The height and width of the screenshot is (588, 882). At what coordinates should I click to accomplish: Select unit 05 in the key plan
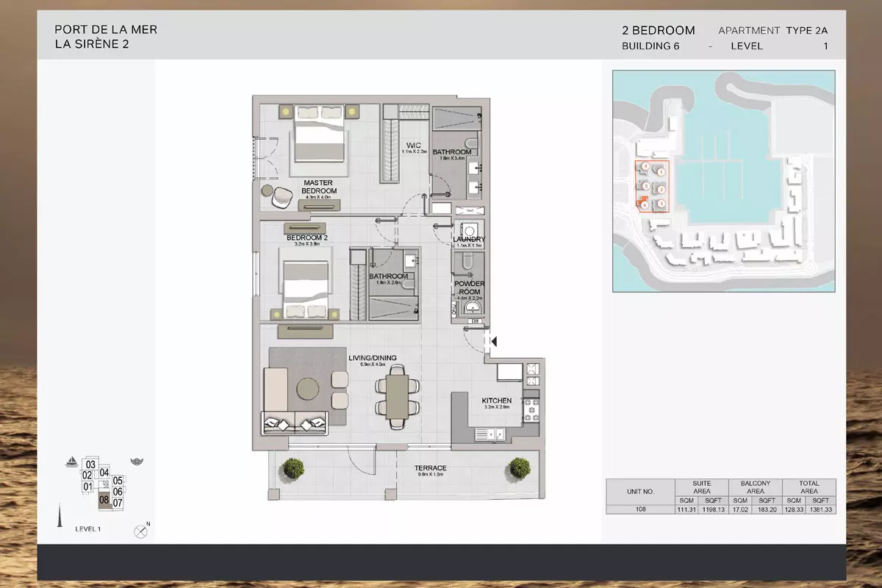[118, 481]
